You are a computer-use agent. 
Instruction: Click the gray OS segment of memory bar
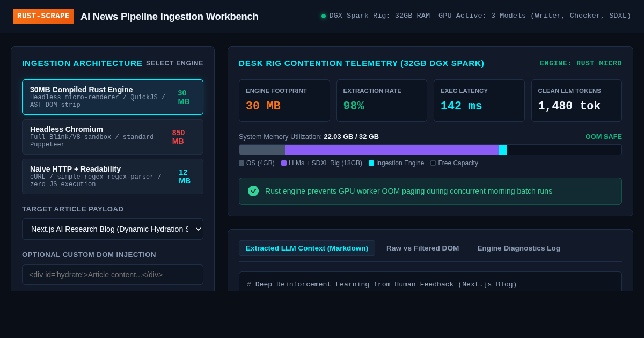[262, 150]
